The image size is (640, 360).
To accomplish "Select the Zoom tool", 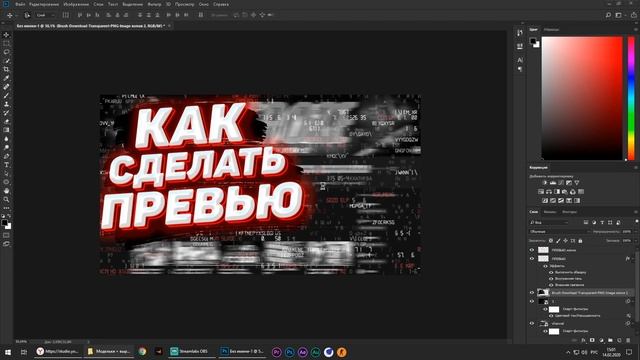I will point(6,199).
